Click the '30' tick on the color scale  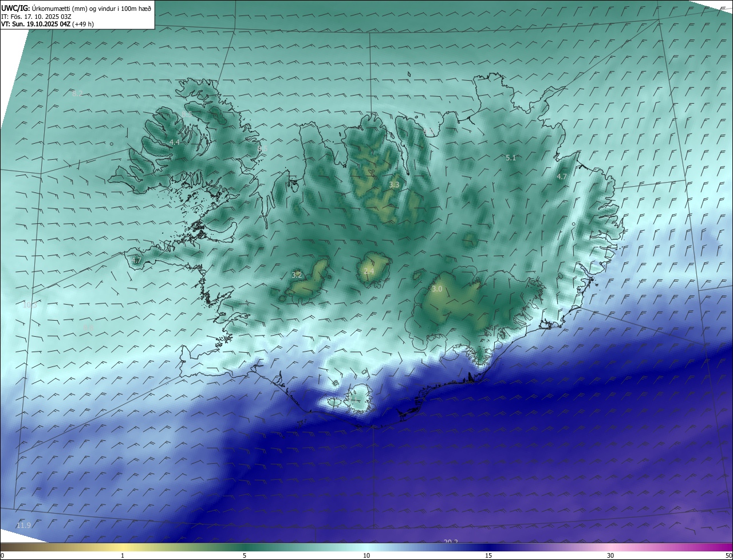tap(610, 555)
